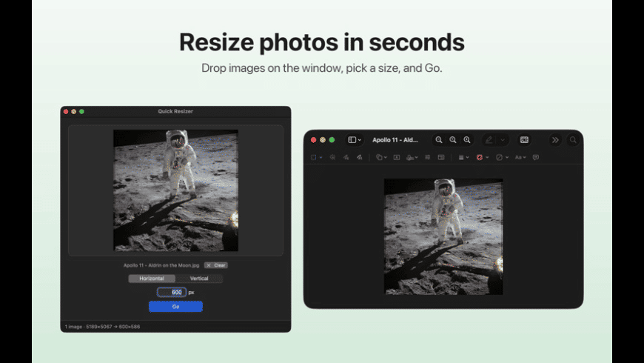The image size is (644, 363).
Task: Open Preview's sidebar view options
Action: click(x=355, y=140)
